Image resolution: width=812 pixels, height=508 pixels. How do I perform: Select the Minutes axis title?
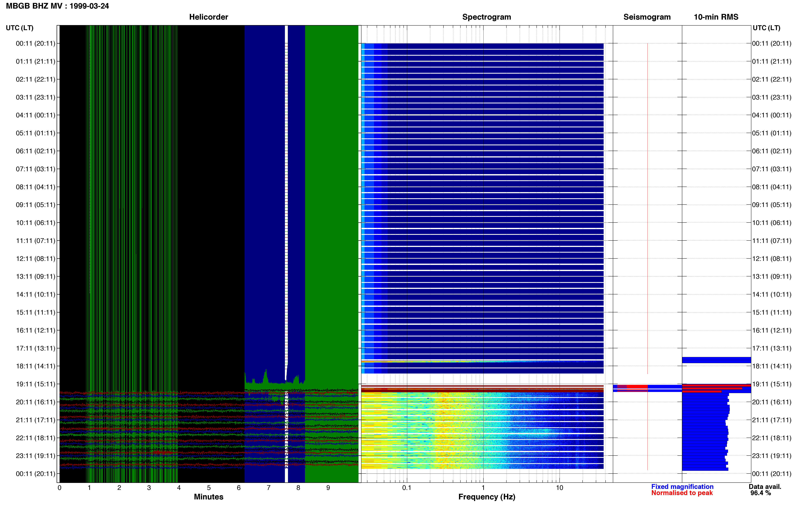pyautogui.click(x=209, y=497)
